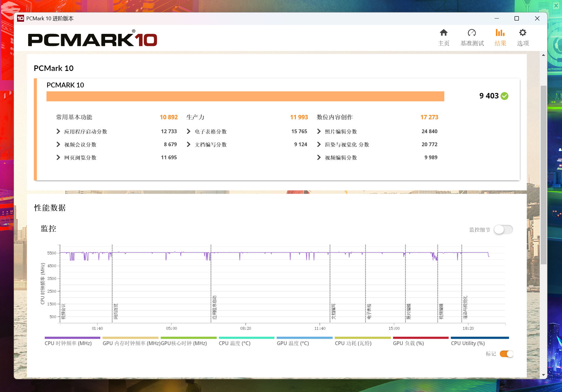Click the PCMARK 10 logo

92,39
